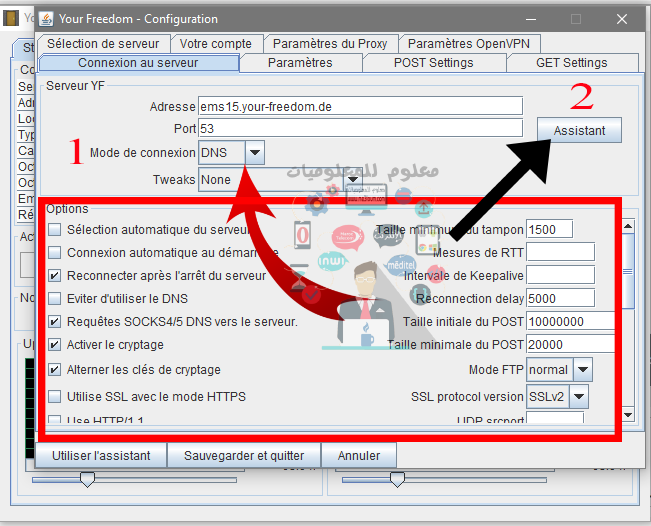Viewport: 651px width, 526px height.
Task: Minimize the Configuration window
Action: pyautogui.click(x=531, y=19)
